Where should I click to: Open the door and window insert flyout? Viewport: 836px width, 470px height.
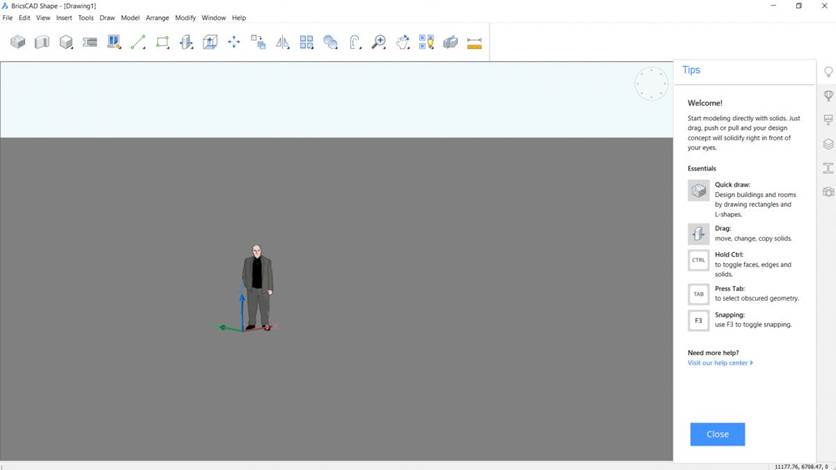(x=114, y=42)
